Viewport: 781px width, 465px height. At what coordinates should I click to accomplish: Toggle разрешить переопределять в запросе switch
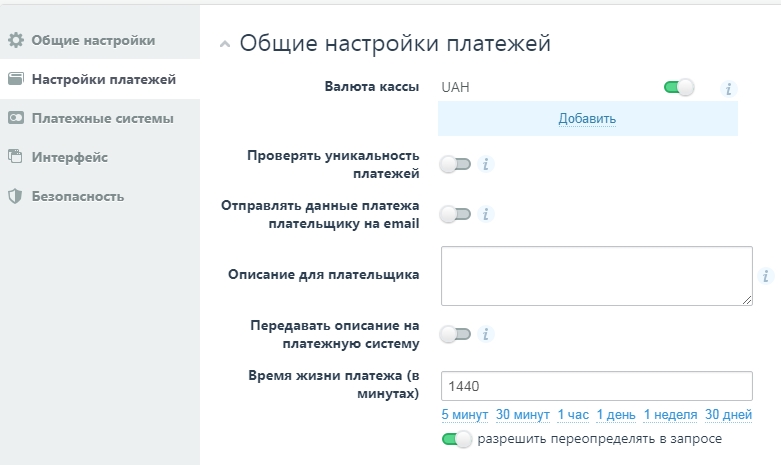456,439
